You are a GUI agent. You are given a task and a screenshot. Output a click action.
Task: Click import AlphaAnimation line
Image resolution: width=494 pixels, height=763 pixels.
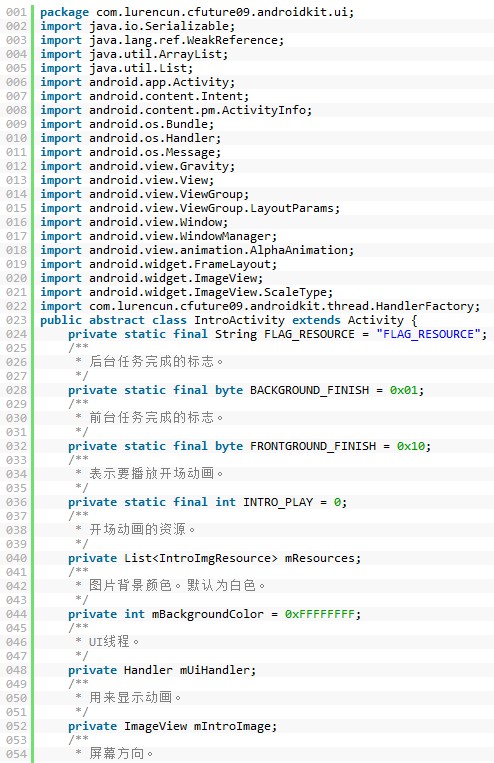tap(197, 250)
